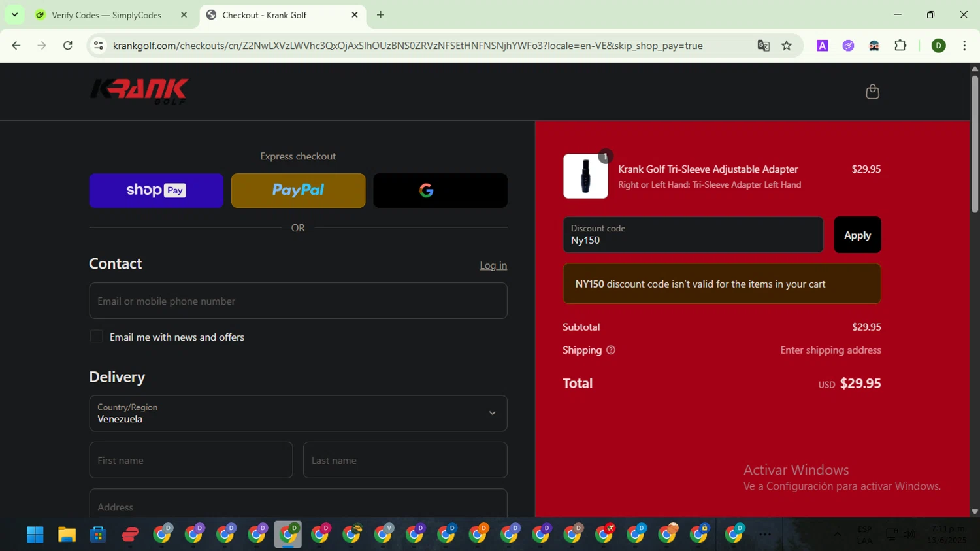
Task: Show the Shipping help info icon
Action: point(611,350)
